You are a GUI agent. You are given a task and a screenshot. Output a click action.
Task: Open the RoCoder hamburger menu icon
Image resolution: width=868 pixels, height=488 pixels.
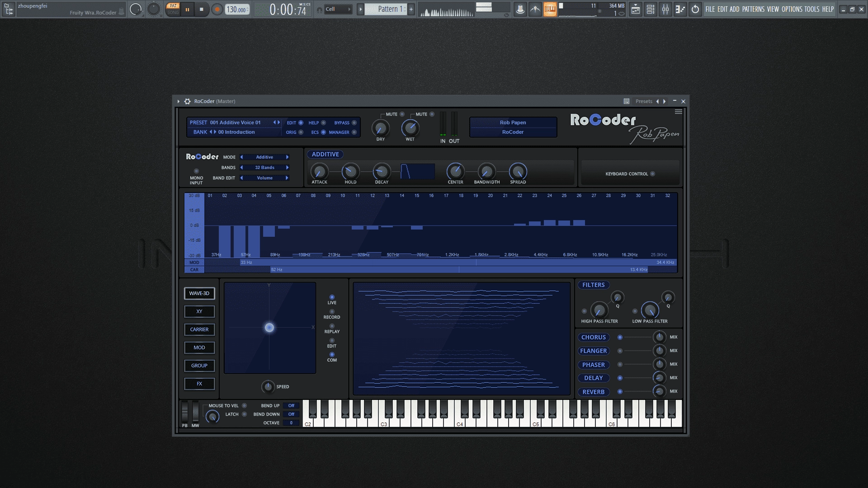pos(679,112)
